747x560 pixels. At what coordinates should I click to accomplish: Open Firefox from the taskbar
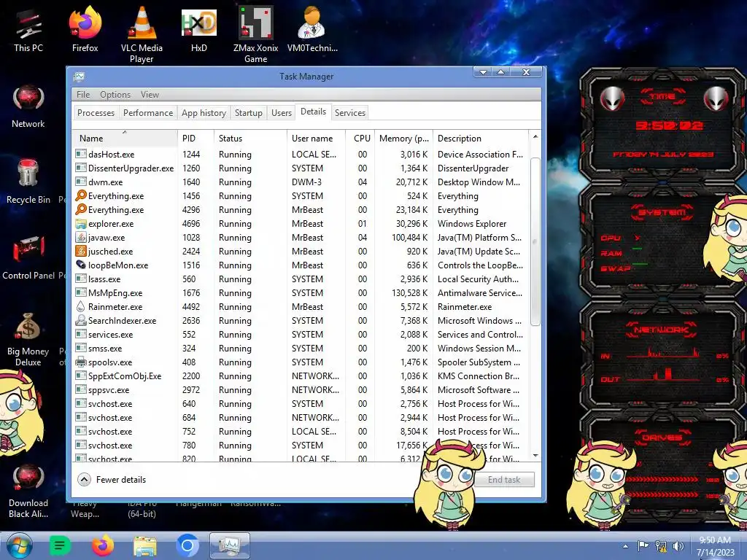point(102,545)
